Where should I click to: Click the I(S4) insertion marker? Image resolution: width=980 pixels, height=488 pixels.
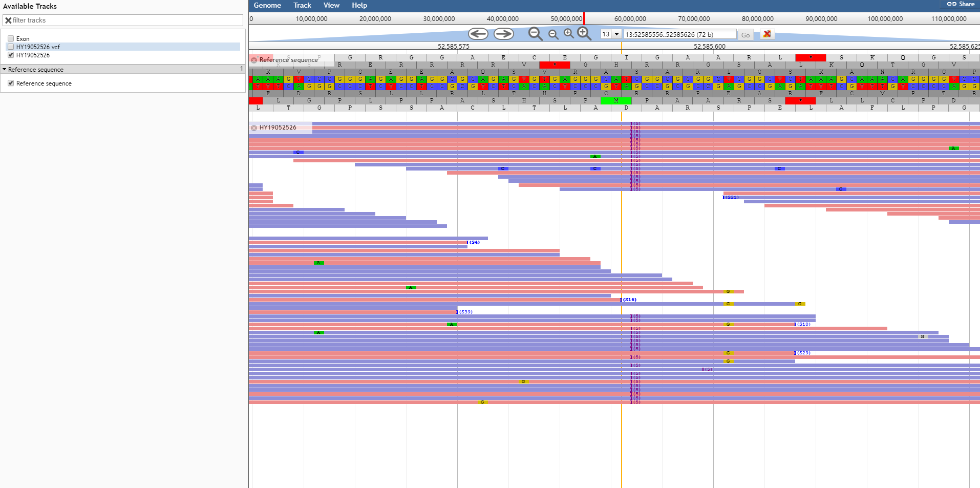(x=473, y=242)
